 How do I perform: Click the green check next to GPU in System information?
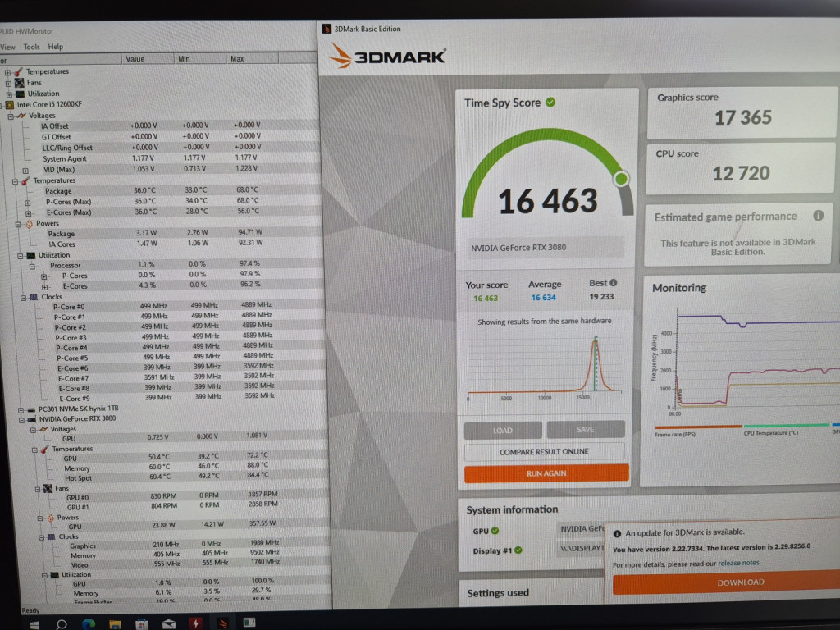coord(495,531)
